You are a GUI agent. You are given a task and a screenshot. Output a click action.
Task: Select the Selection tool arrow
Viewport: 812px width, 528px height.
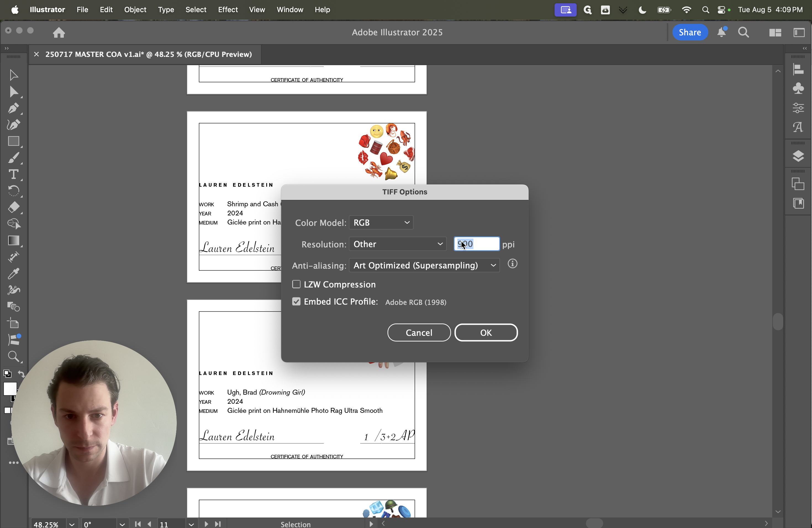pos(14,75)
